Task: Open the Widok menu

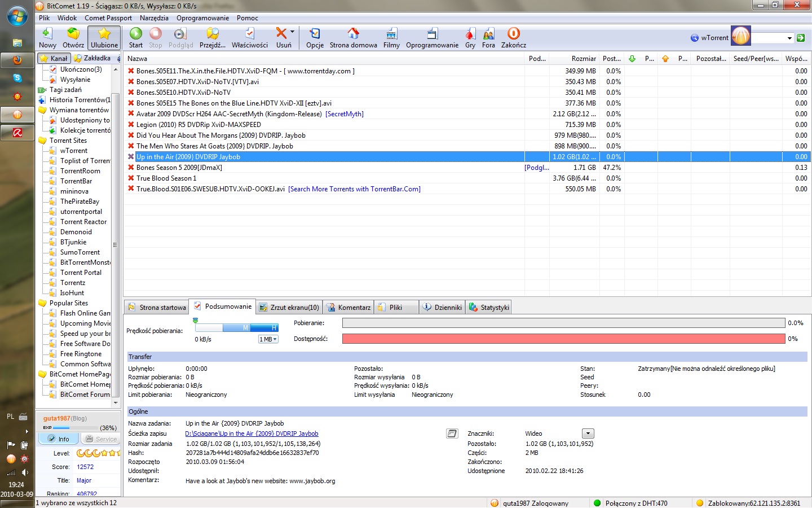Action: pyautogui.click(x=67, y=18)
